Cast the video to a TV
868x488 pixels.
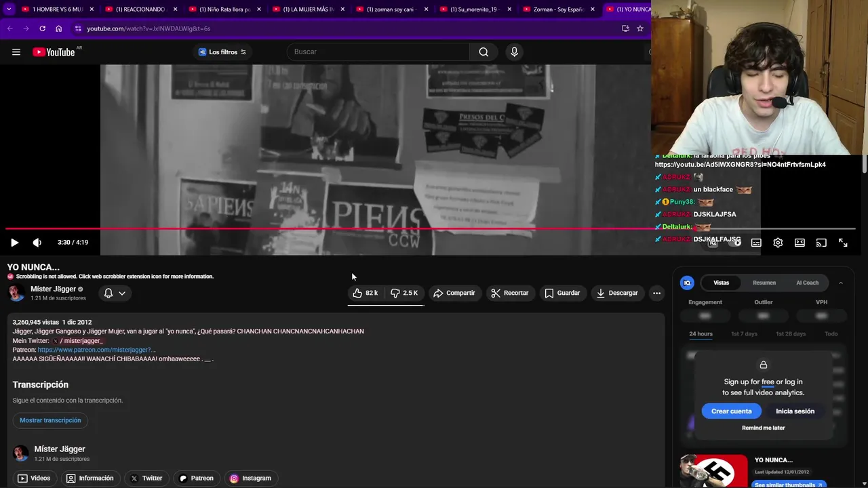click(x=821, y=243)
